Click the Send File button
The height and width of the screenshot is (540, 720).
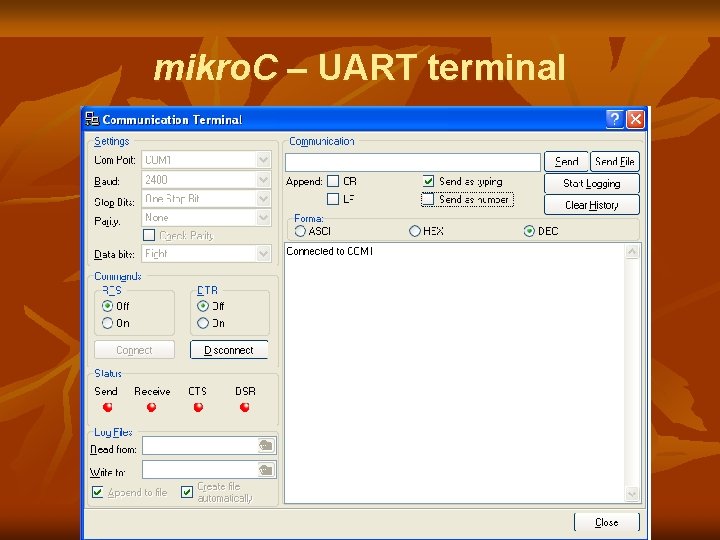tap(615, 162)
